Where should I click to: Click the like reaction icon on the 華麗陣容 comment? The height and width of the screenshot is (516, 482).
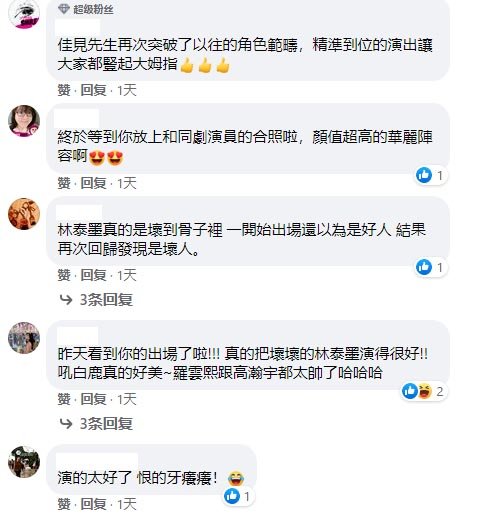[x=424, y=175]
